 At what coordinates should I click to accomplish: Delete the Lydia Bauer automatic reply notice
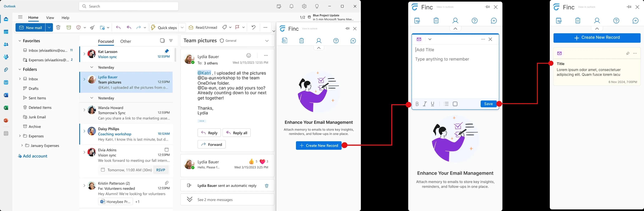[267, 185]
